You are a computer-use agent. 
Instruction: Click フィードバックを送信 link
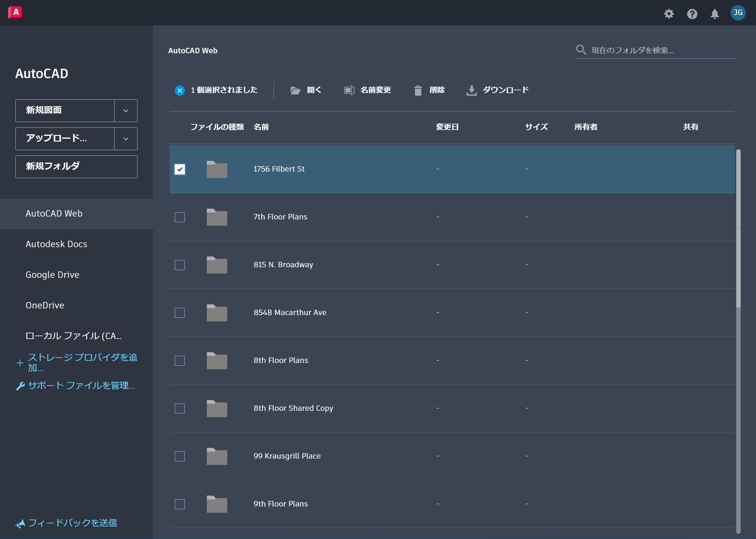(x=73, y=523)
